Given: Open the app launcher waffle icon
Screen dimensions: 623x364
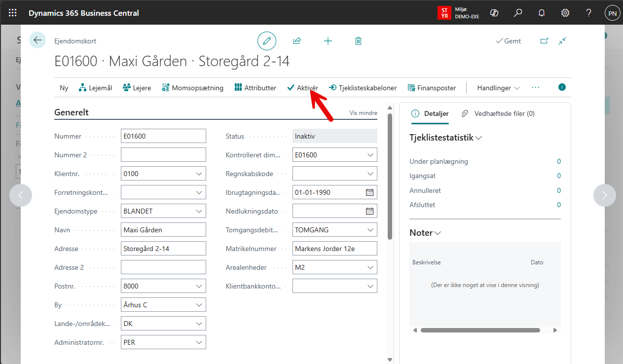Looking at the screenshot, I should click(13, 13).
